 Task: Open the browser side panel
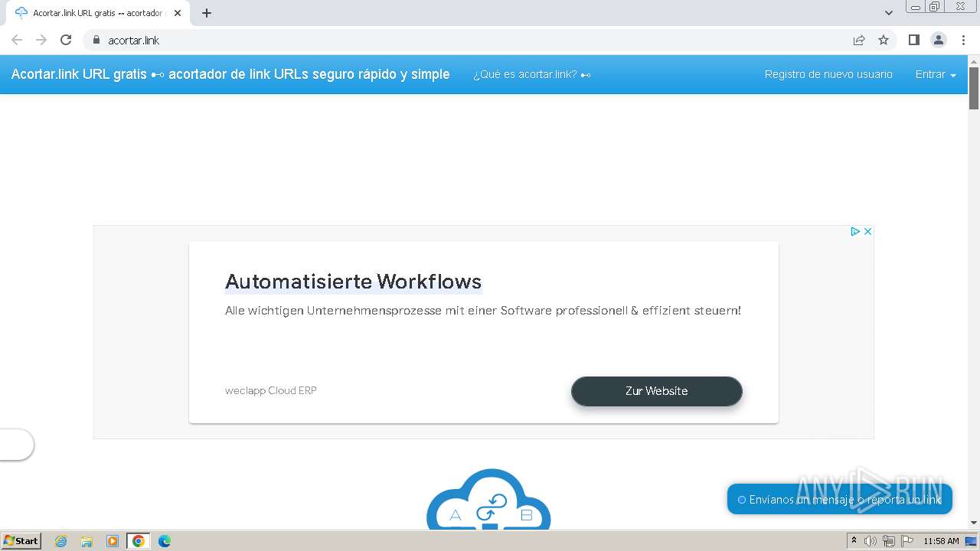tap(913, 40)
